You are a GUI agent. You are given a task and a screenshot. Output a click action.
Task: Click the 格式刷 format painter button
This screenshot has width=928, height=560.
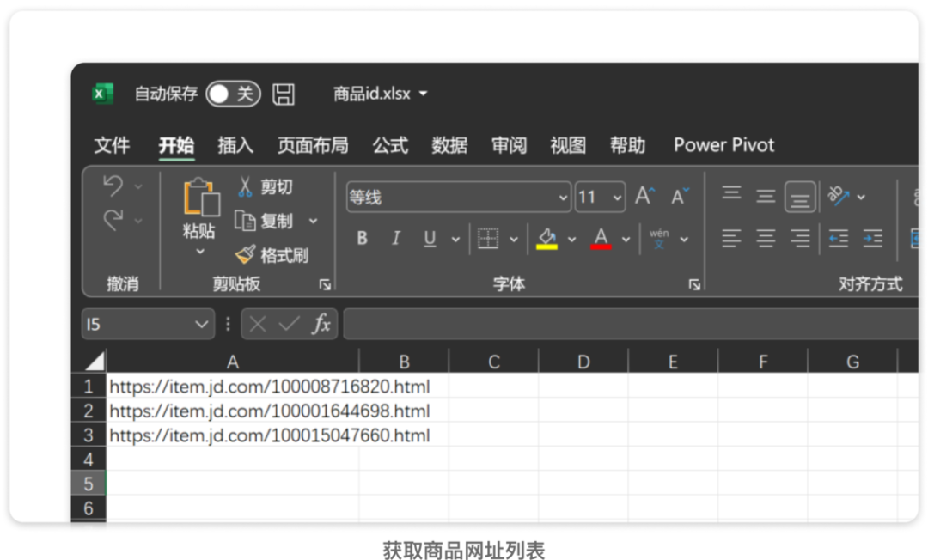click(272, 255)
